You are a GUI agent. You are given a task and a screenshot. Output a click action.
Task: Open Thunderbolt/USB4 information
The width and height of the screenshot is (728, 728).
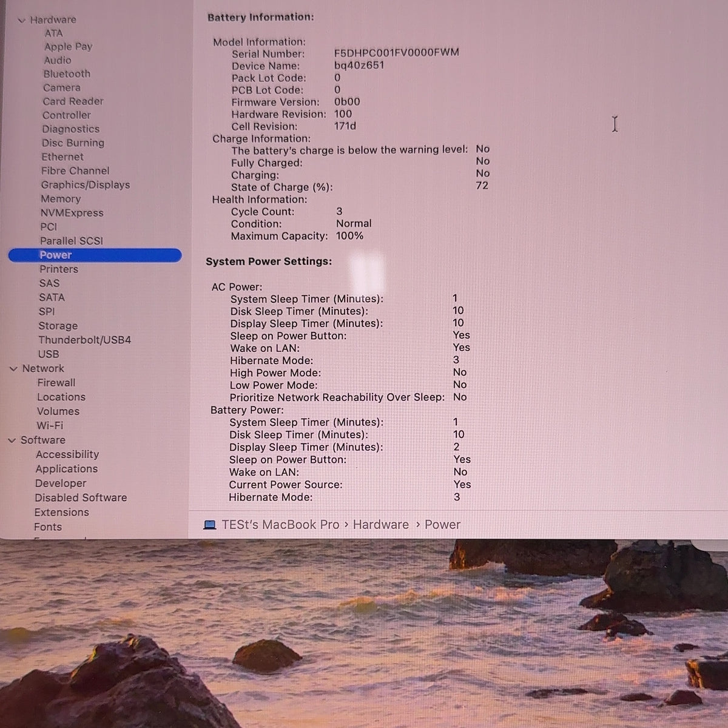pyautogui.click(x=85, y=340)
